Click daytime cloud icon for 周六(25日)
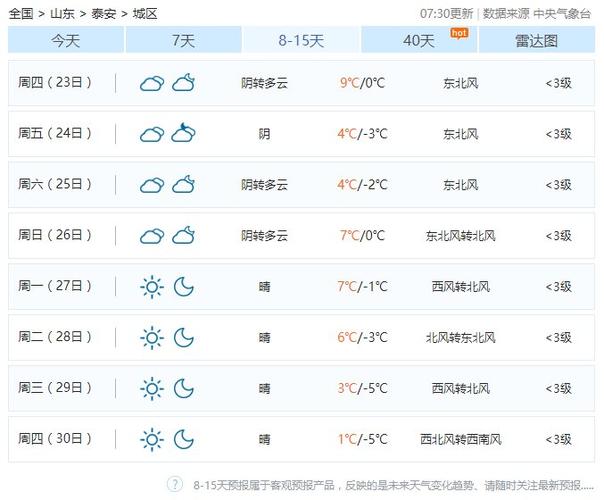This screenshot has width=604, height=500. [152, 185]
